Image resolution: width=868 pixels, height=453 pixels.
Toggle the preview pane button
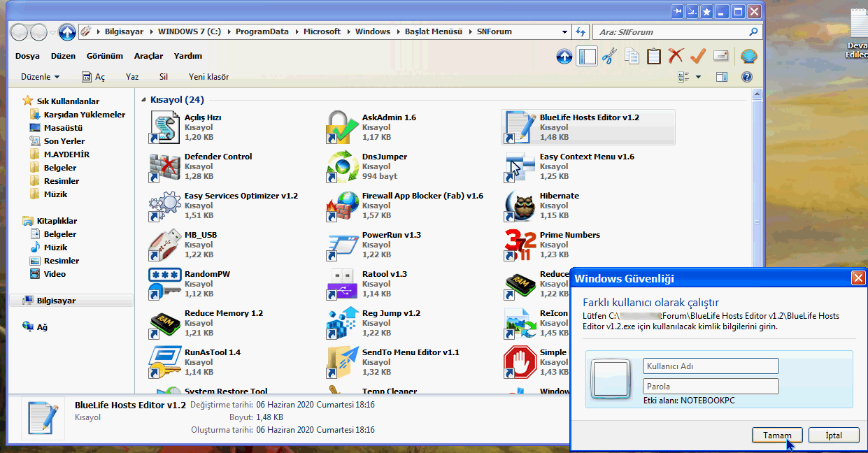[x=722, y=77]
